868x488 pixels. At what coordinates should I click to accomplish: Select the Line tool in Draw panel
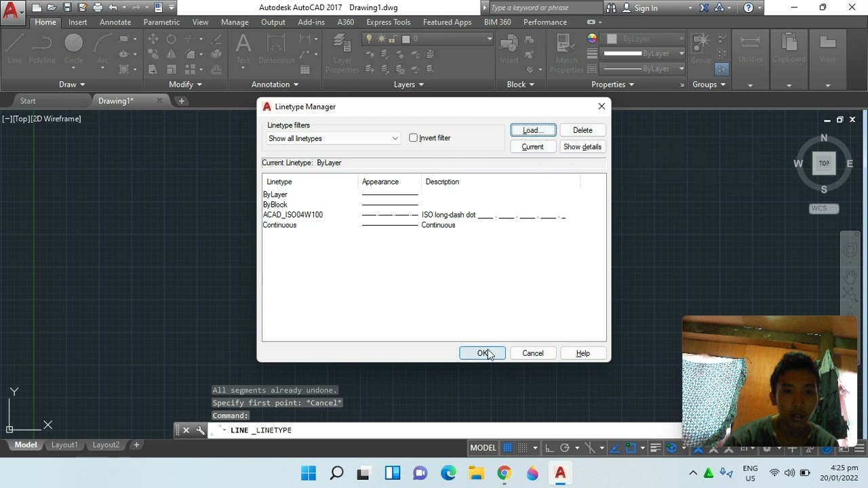(14, 49)
